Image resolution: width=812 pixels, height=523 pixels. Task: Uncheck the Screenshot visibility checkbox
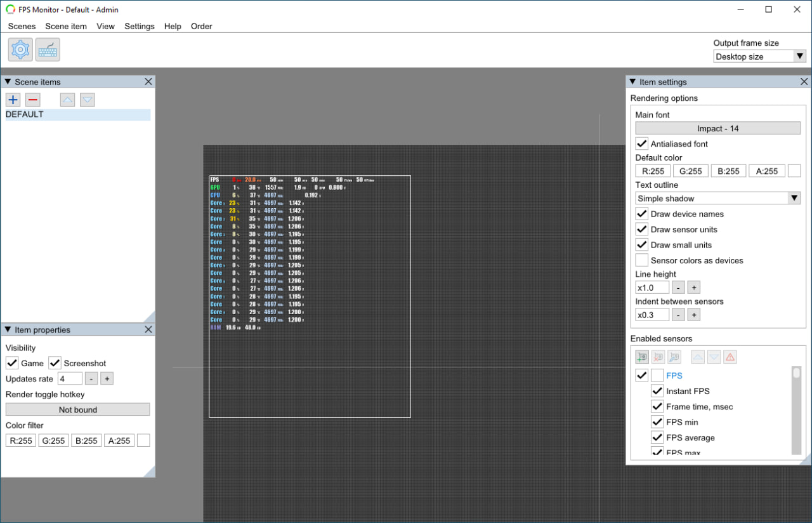click(x=55, y=363)
